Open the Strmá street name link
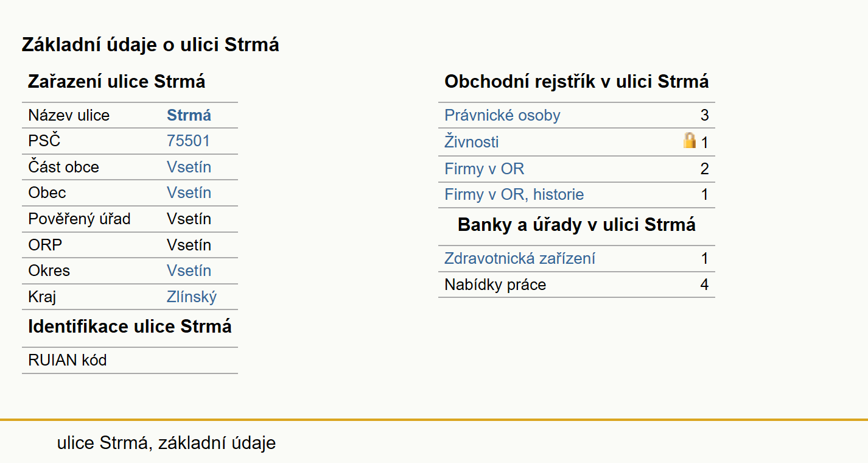 [189, 115]
